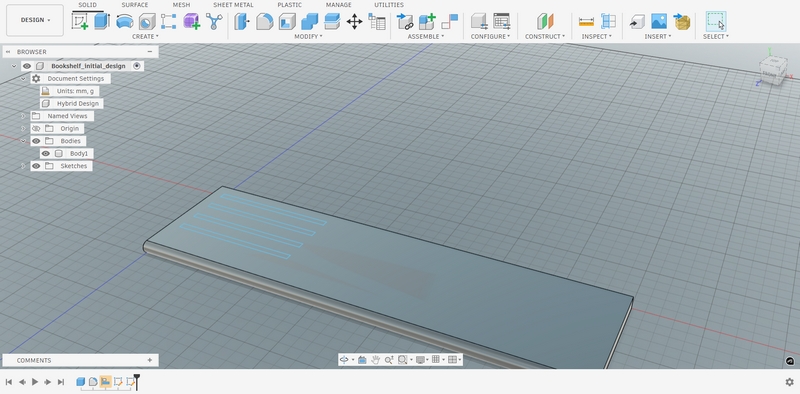Hide Body1 using its eye icon

tap(46, 154)
